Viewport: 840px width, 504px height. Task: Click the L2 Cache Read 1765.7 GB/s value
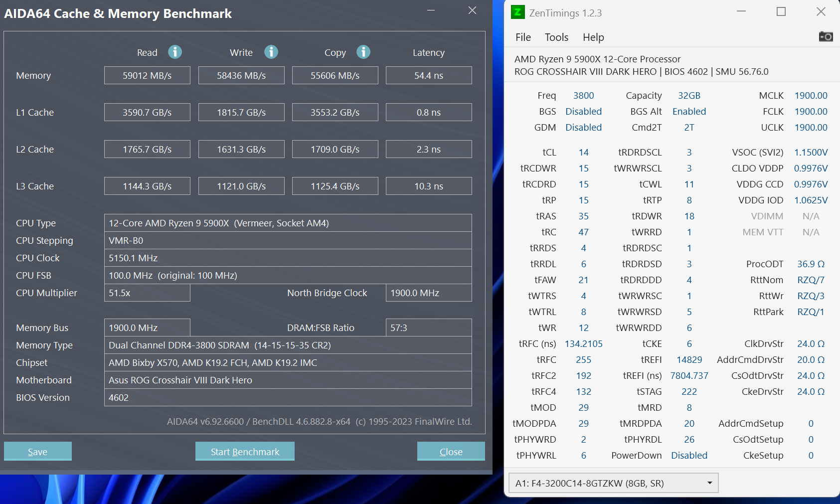tap(147, 149)
